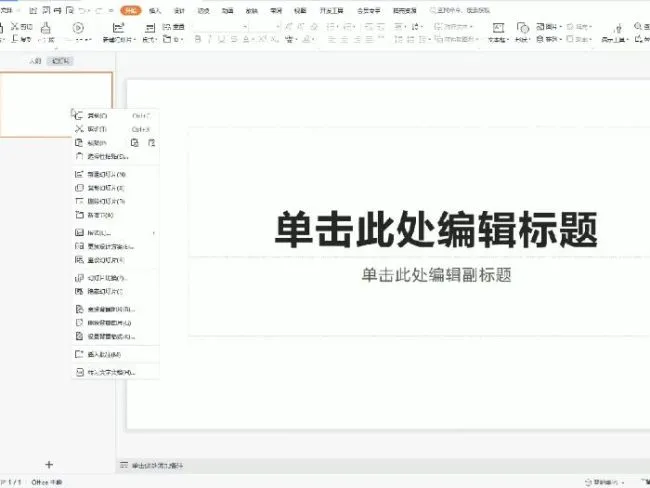The width and height of the screenshot is (650, 488).
Task: Open the font name combo box
Action: 221,27
